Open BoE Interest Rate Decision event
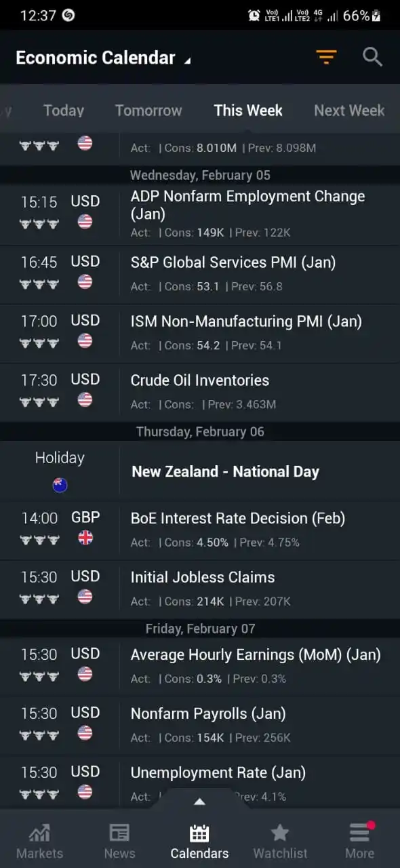The image size is (400, 868). click(x=200, y=531)
